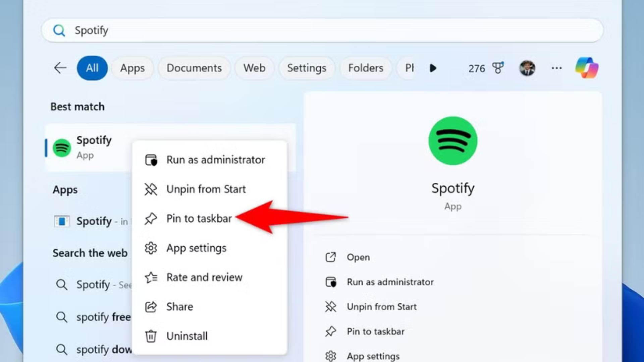Click the unpin icon in context menu
This screenshot has height=362, width=644.
(151, 189)
